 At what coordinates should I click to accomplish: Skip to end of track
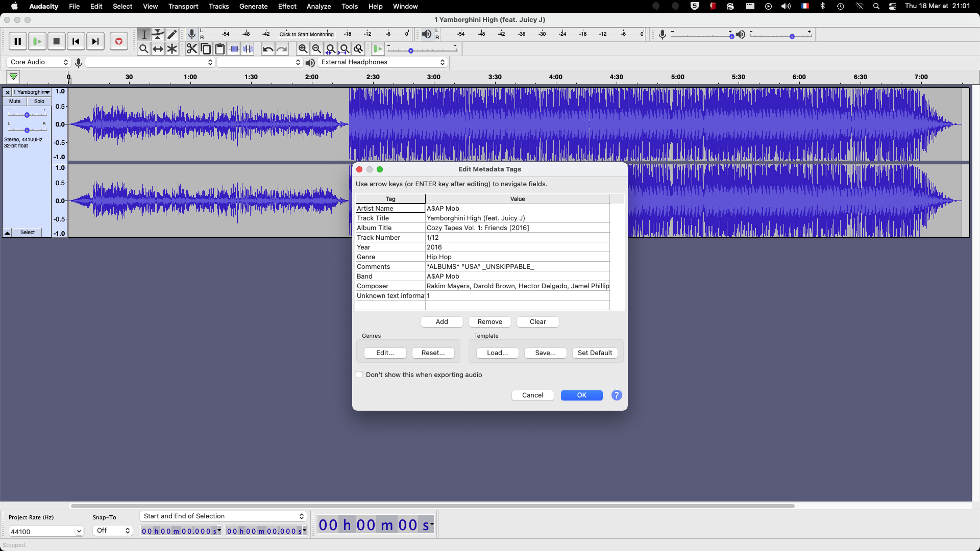tap(95, 41)
